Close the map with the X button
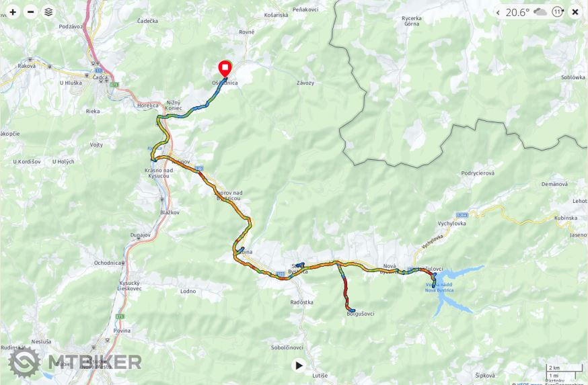The height and width of the screenshot is (385, 588). [x=575, y=12]
